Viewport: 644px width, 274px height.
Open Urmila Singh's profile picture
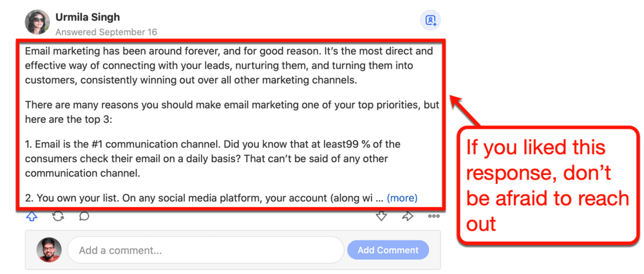pos(37,22)
